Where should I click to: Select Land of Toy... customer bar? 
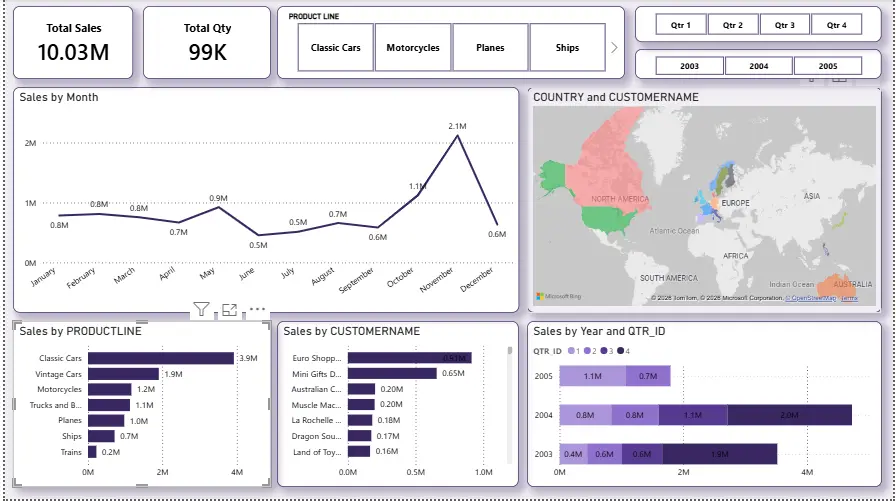(x=359, y=451)
